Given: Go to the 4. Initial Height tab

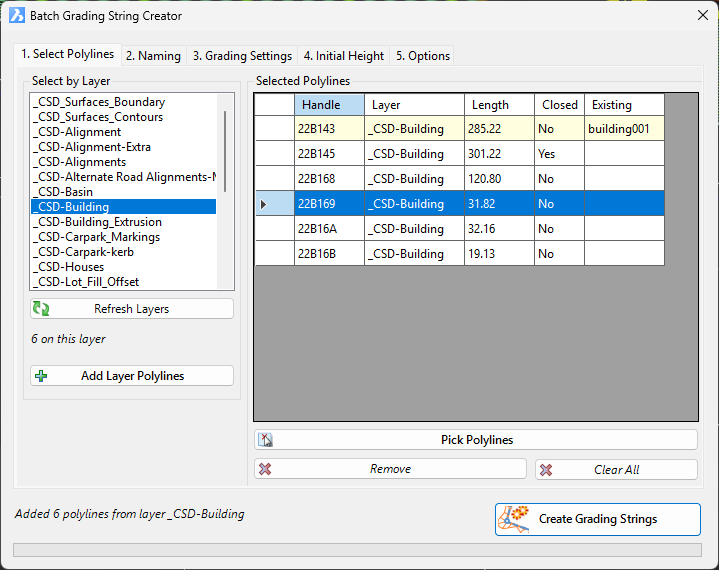Looking at the screenshot, I should [x=343, y=56].
